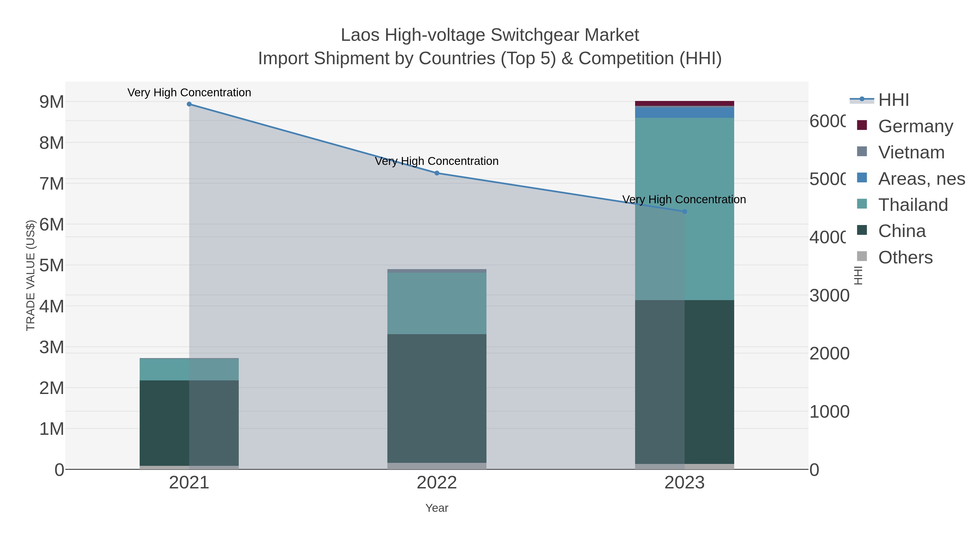Click the 2023 'Very High Concentration' annotation
Screen dimensions: 980x551
(x=684, y=199)
